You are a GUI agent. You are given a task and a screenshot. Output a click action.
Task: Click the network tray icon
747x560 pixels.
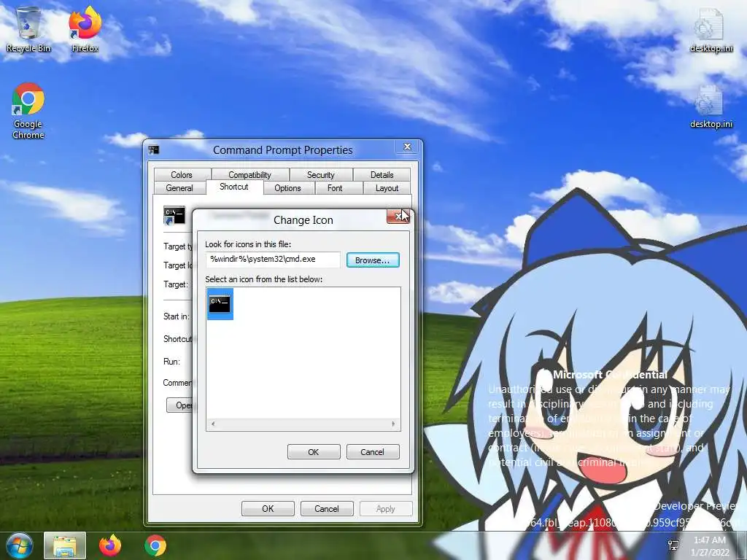point(673,545)
